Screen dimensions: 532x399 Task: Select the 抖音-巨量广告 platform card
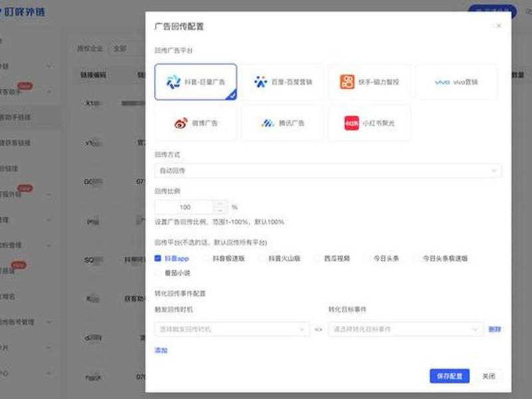(196, 82)
